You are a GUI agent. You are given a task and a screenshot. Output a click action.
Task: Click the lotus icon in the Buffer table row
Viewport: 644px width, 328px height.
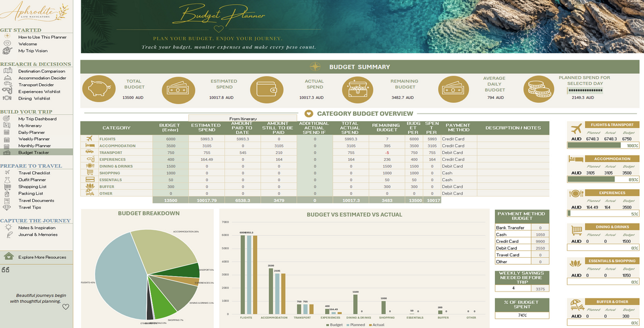point(90,187)
